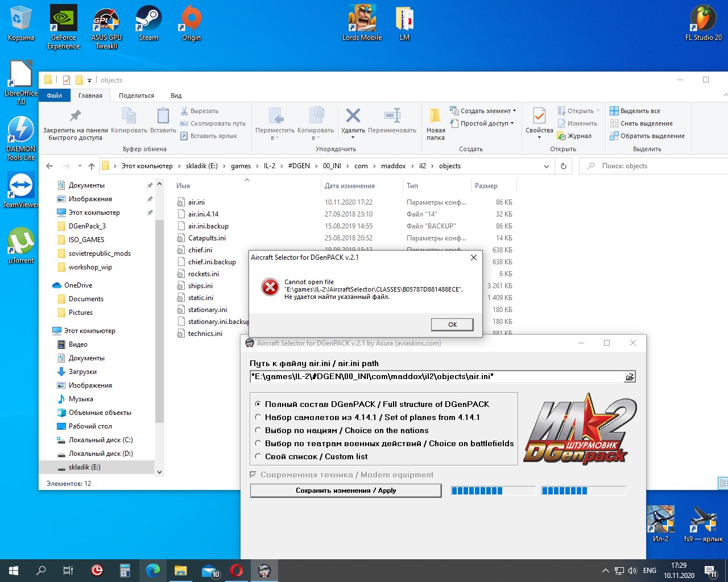Click the Properties (Свойства) icon in ribbon
The height and width of the screenshot is (582, 728).
[x=539, y=117]
